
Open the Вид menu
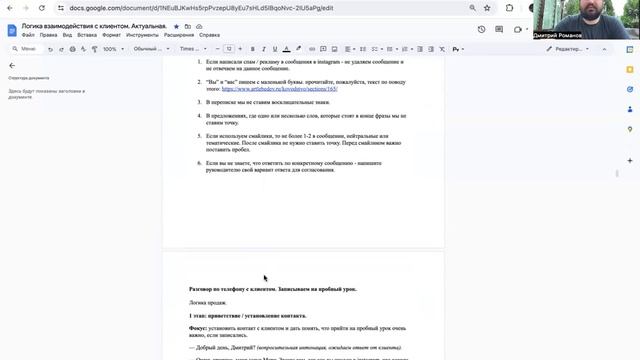[x=67, y=35]
